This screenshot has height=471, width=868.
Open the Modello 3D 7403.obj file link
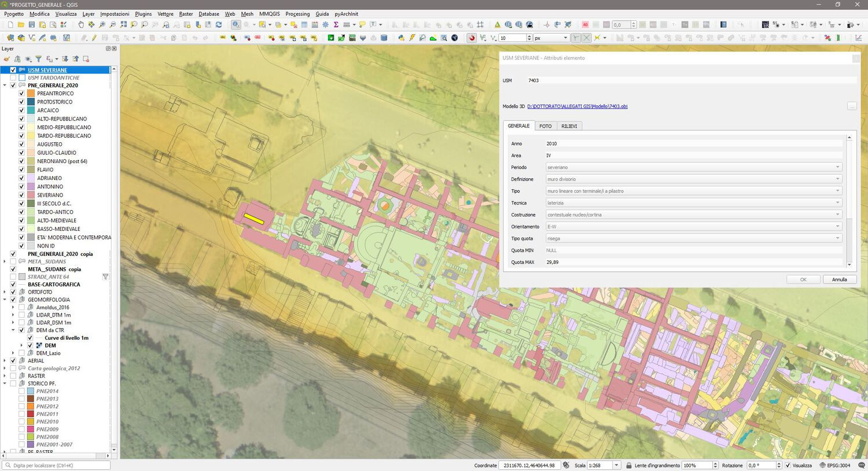[x=577, y=106]
